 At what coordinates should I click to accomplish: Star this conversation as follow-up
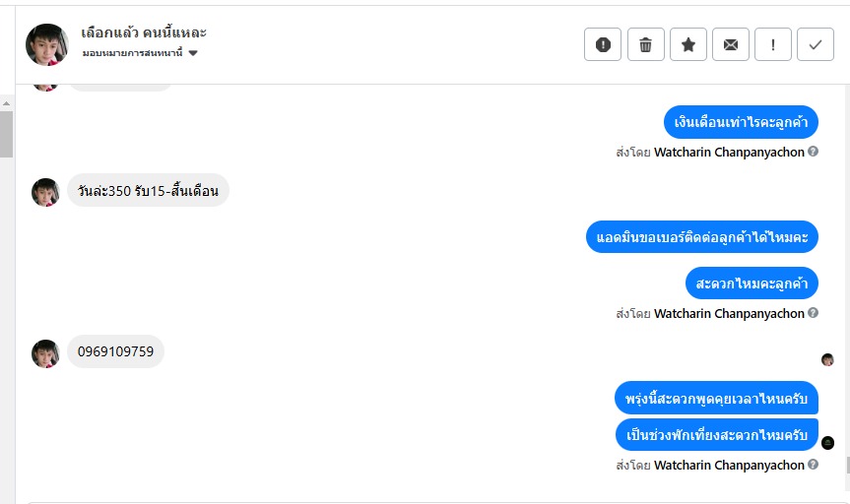[x=688, y=44]
